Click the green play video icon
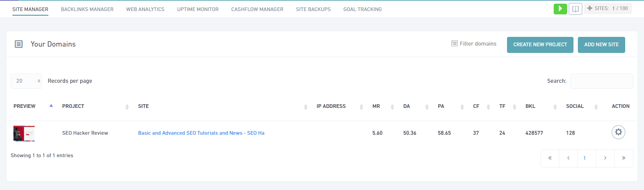 click(560, 9)
